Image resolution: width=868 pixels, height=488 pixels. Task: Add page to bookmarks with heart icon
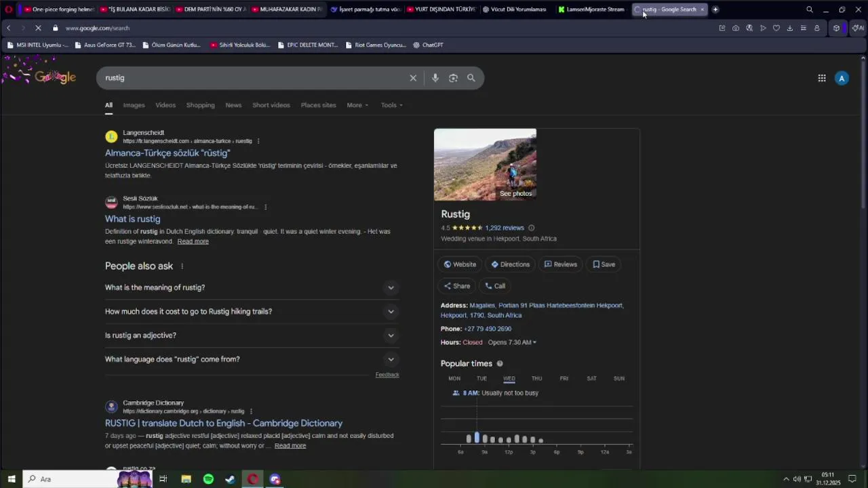coord(776,28)
